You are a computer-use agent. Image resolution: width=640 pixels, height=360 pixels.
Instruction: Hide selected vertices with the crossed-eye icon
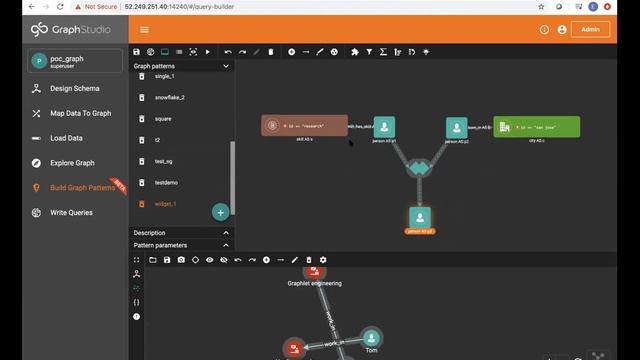(x=224, y=260)
